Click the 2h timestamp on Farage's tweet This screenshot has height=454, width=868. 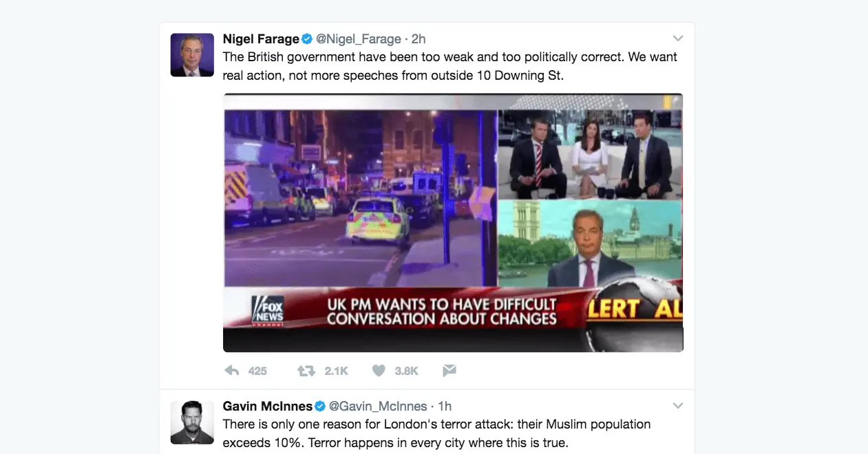(x=419, y=39)
